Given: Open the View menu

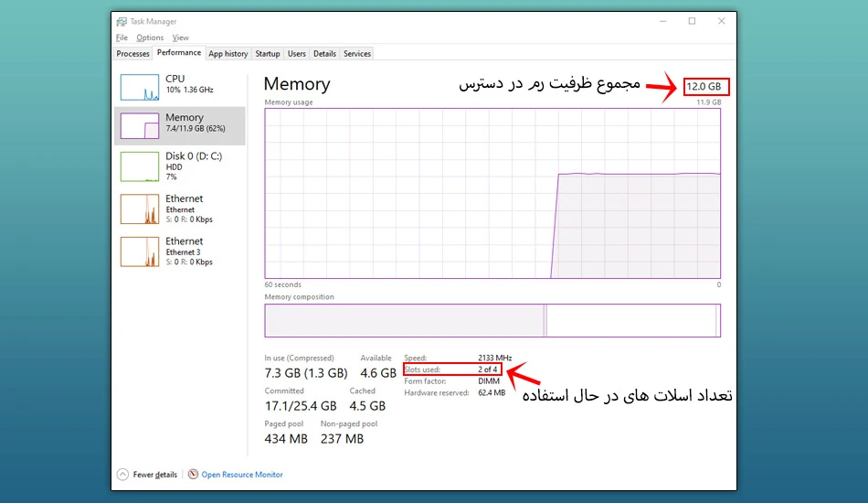Looking at the screenshot, I should coord(181,37).
